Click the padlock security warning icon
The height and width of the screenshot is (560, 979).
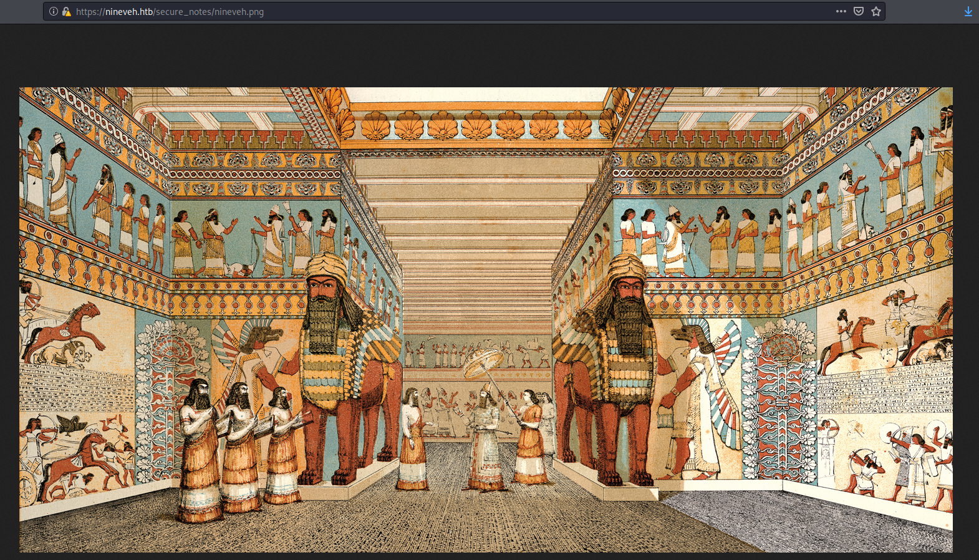pyautogui.click(x=67, y=11)
